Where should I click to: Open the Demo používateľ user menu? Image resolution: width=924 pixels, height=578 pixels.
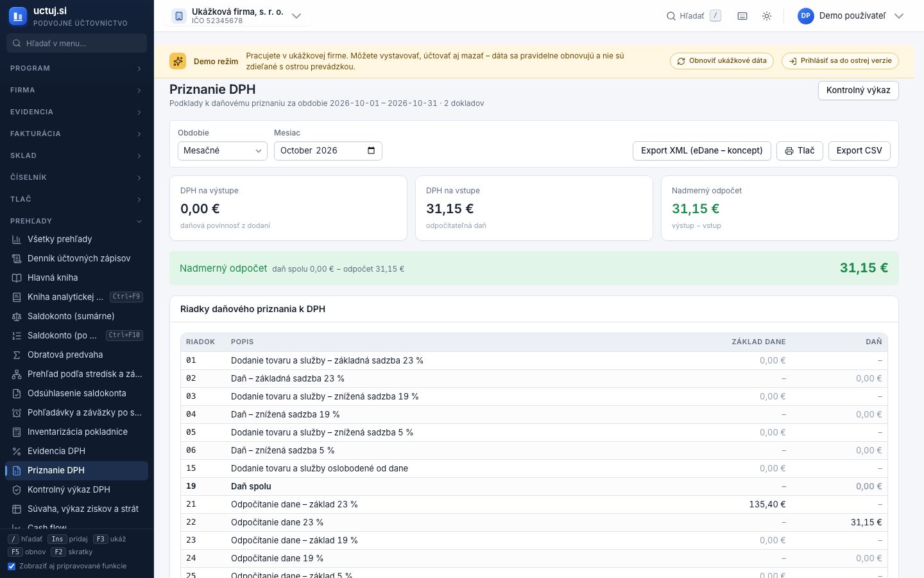click(850, 16)
